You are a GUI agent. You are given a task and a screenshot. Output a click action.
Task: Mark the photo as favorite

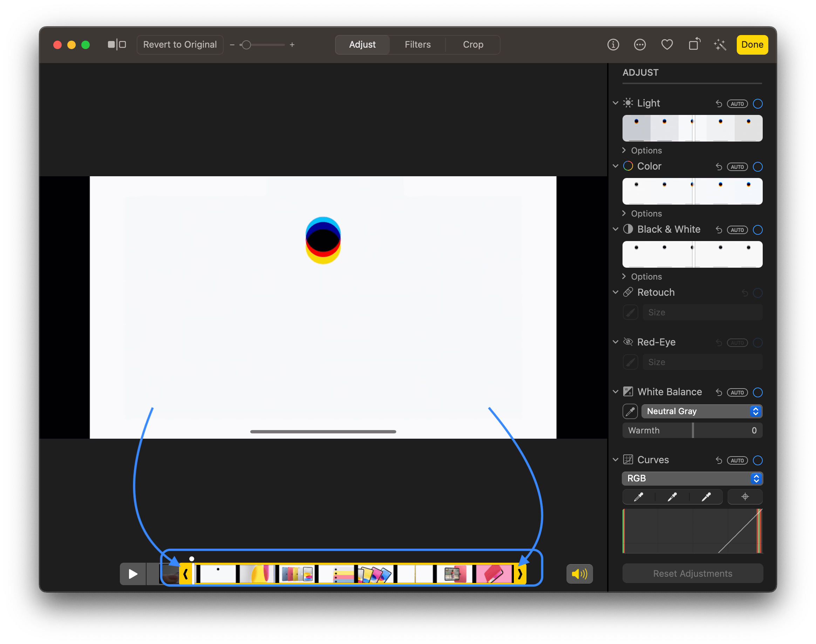(x=667, y=44)
